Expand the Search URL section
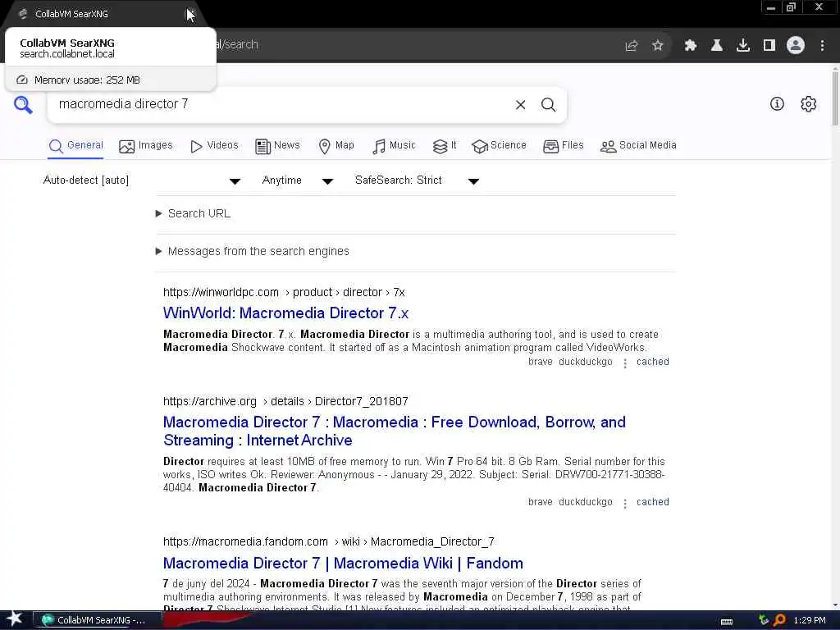Image resolution: width=840 pixels, height=630 pixels. 193,214
